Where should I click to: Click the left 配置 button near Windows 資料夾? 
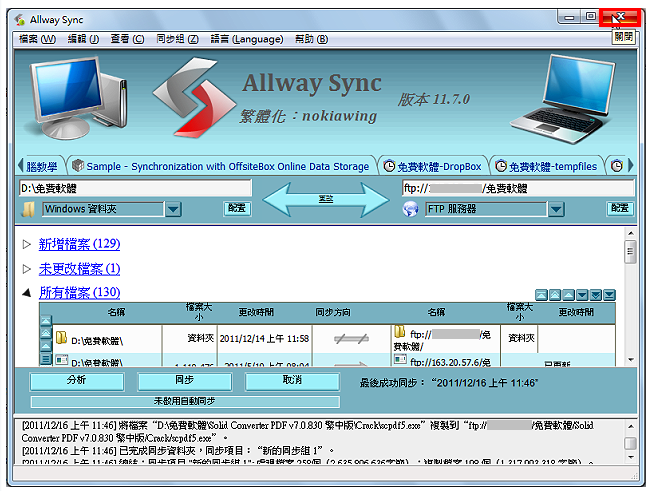237,208
